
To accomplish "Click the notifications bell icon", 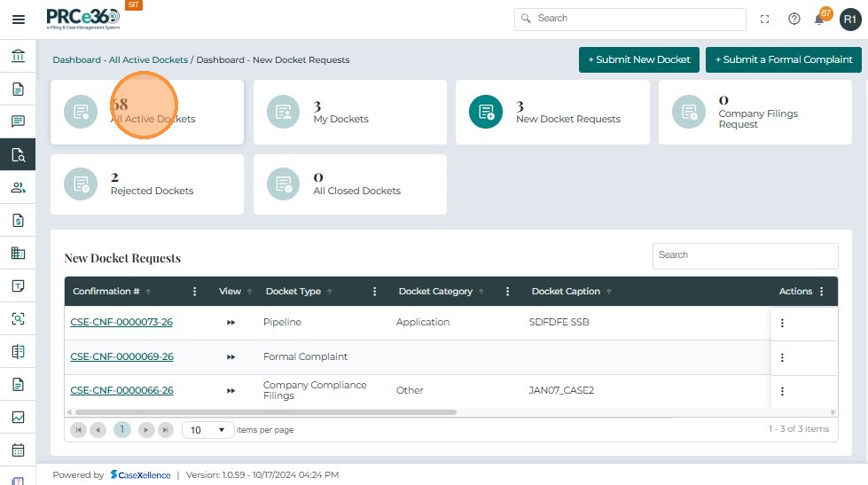I will coord(819,20).
